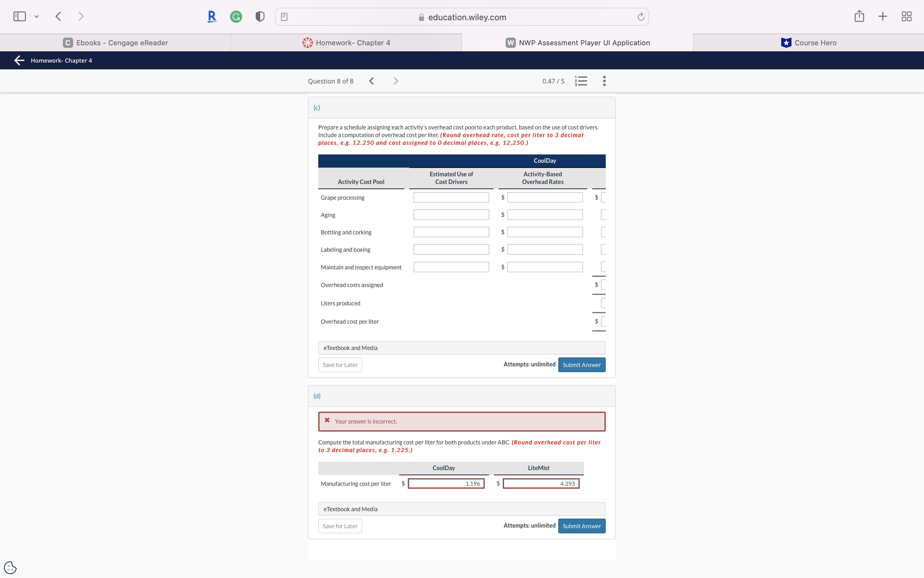Viewport: 924px width, 578px height.
Task: Go back with the browser back arrow
Action: [x=58, y=16]
